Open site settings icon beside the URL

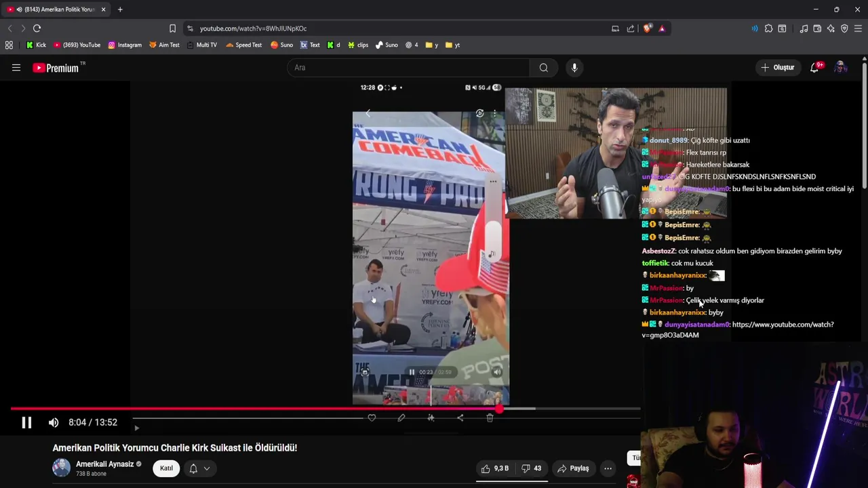pos(190,28)
